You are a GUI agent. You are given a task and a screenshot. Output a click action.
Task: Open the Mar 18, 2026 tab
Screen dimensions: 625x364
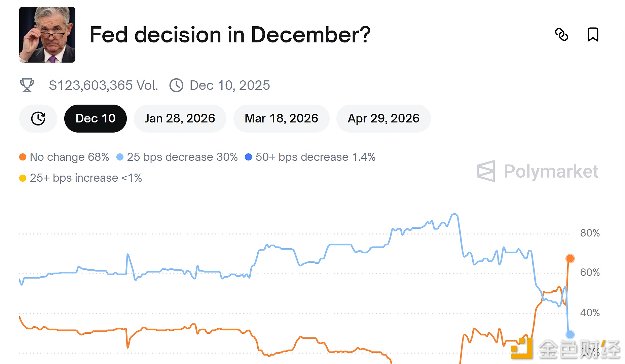click(282, 118)
